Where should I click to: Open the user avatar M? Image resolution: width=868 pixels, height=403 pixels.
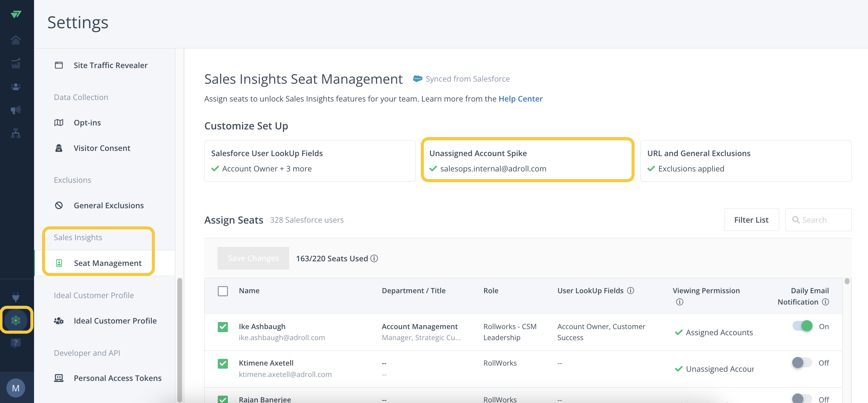pyautogui.click(x=16, y=388)
